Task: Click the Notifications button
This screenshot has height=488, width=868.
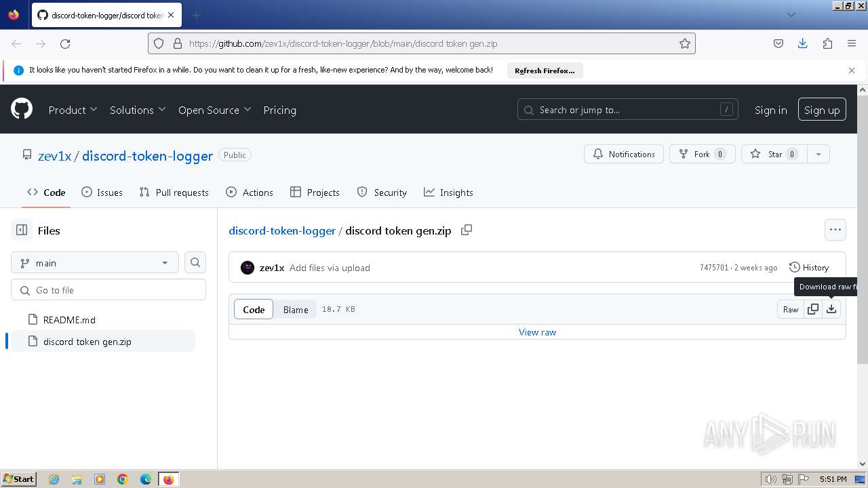Action: pyautogui.click(x=624, y=154)
